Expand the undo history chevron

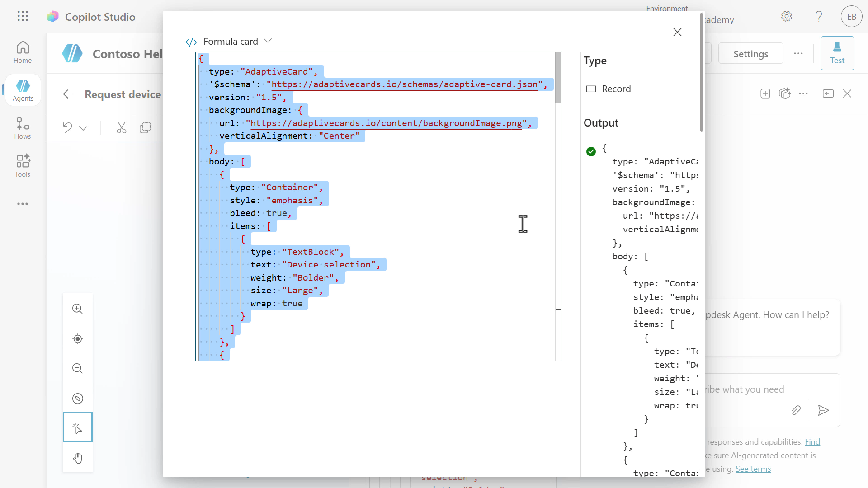click(84, 128)
